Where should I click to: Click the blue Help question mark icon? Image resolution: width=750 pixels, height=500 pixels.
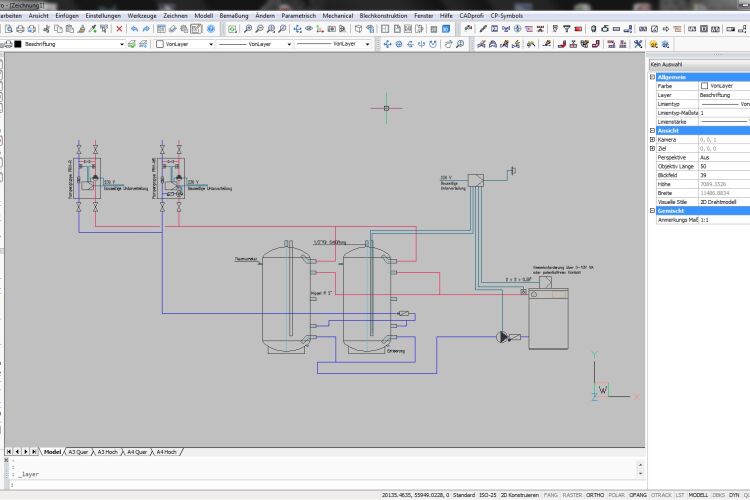pos(211,29)
